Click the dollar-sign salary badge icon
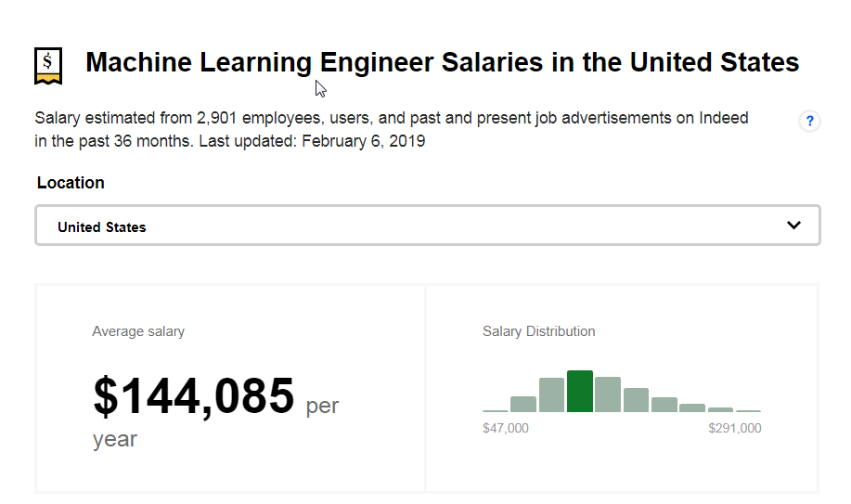851x504 pixels. click(48, 65)
